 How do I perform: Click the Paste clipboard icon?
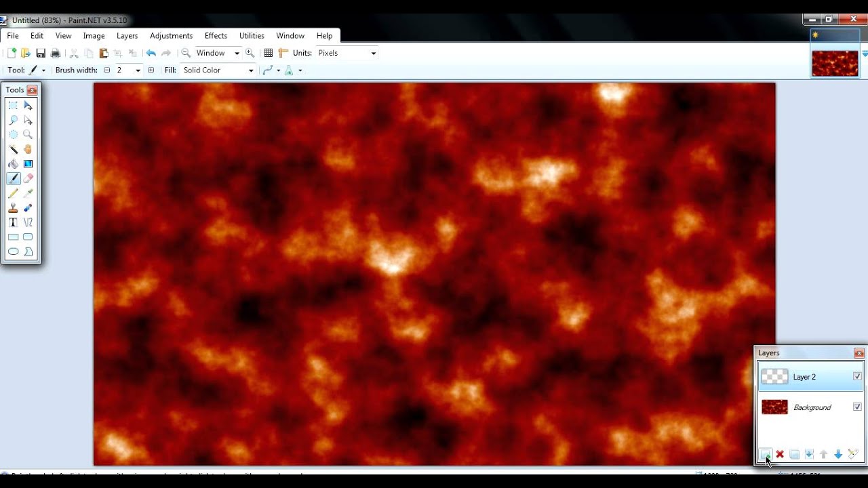click(104, 53)
